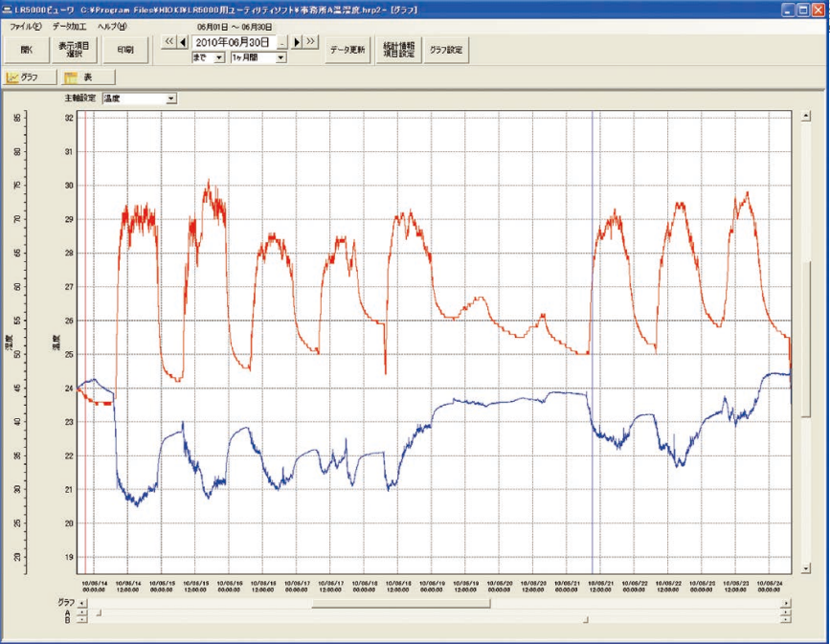The width and height of the screenshot is (830, 644).
Task: Expand the 1ヶ月間 period dropdown
Action: coord(280,57)
